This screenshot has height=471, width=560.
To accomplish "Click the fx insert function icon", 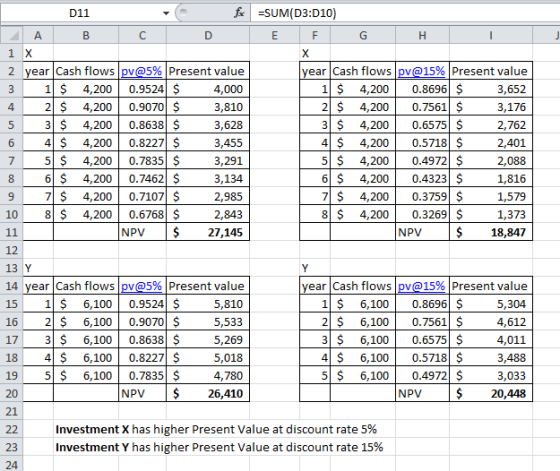I will click(239, 13).
